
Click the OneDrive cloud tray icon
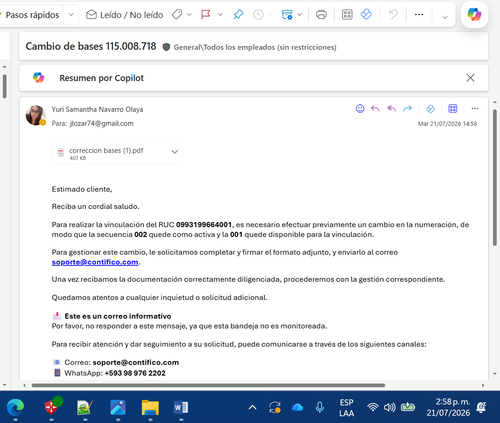[297, 407]
